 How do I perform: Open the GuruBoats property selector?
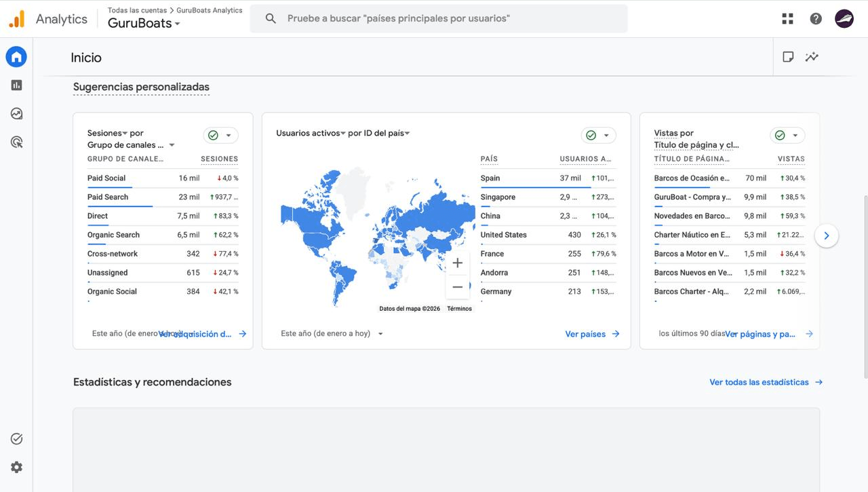[x=144, y=23]
